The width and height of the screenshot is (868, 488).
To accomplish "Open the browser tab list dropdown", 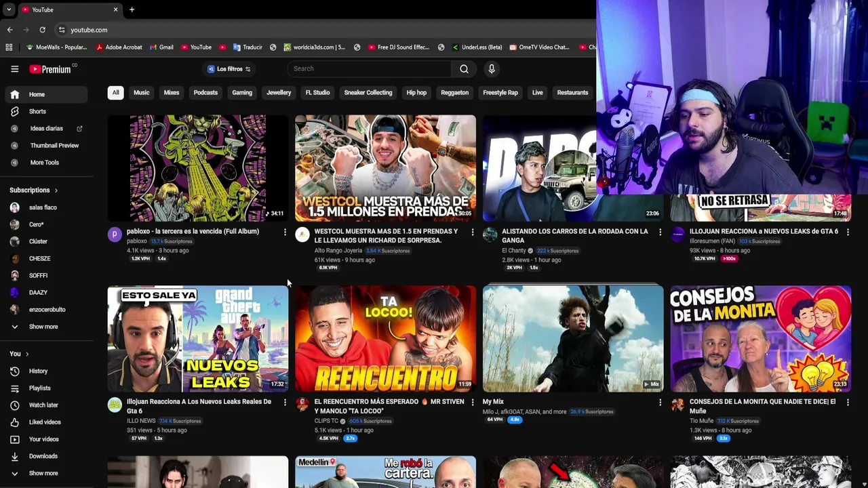I will point(8,9).
